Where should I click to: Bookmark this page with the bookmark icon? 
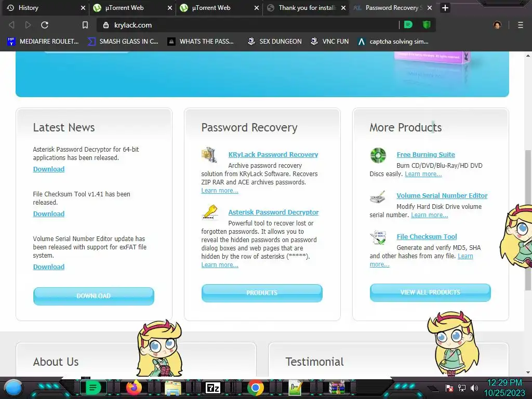pos(85,25)
